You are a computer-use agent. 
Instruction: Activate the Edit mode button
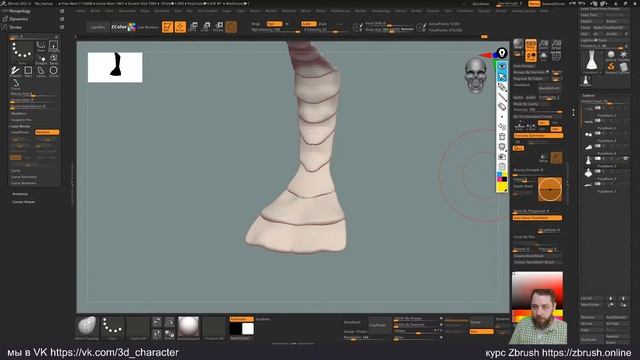click(x=167, y=27)
